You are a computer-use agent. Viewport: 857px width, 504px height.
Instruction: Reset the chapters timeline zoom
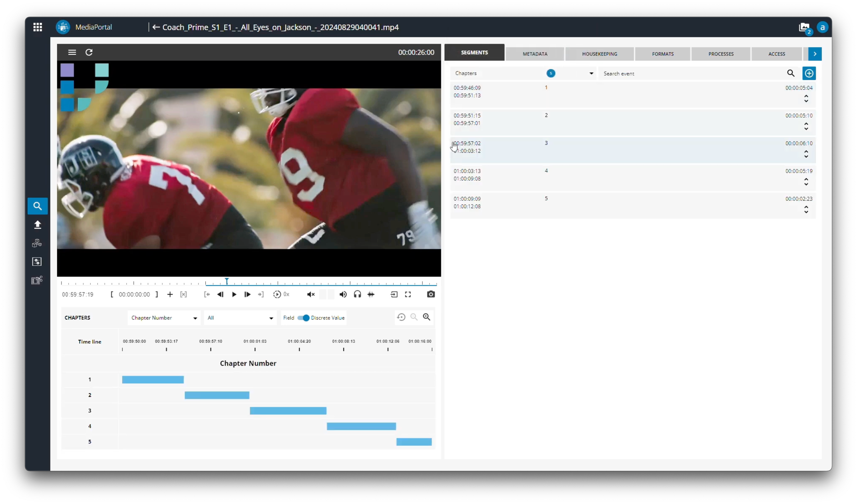click(x=401, y=317)
